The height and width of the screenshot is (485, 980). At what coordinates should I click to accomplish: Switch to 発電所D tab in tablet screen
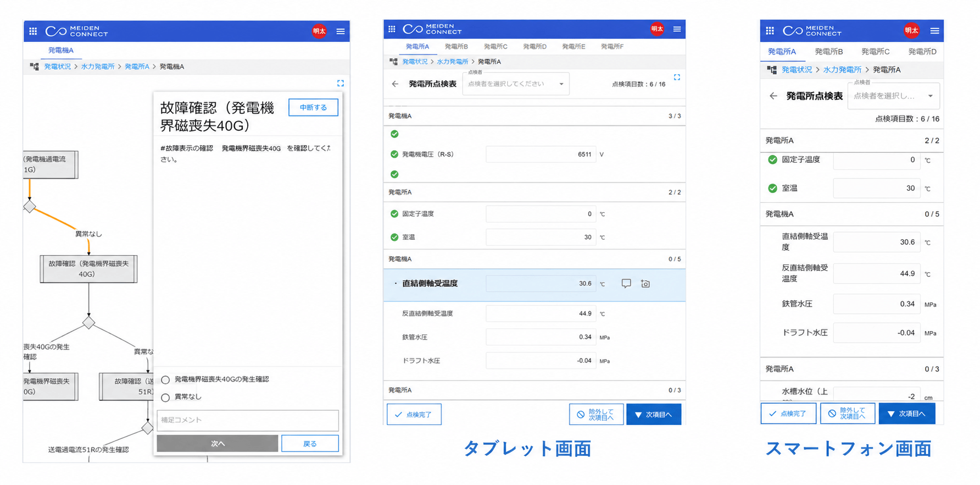534,47
